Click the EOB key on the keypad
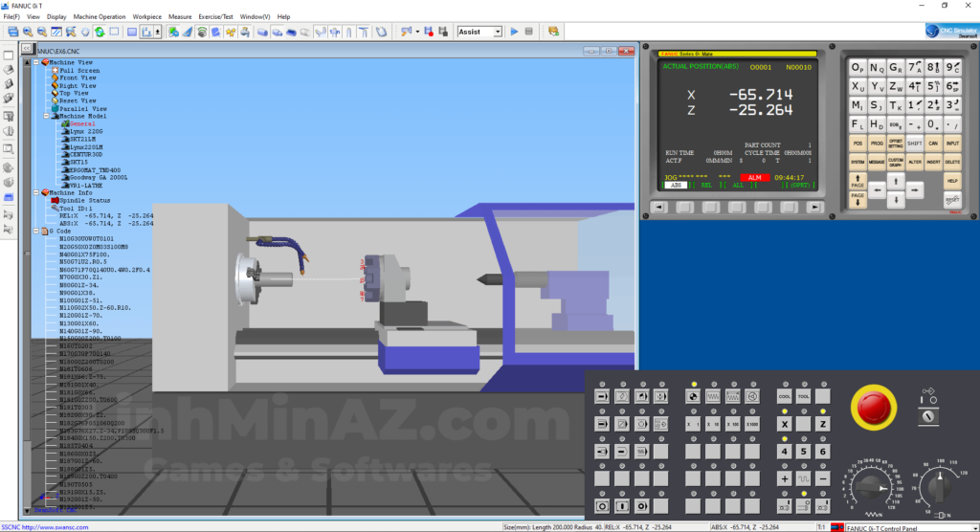This screenshot has width=980, height=532. click(896, 124)
